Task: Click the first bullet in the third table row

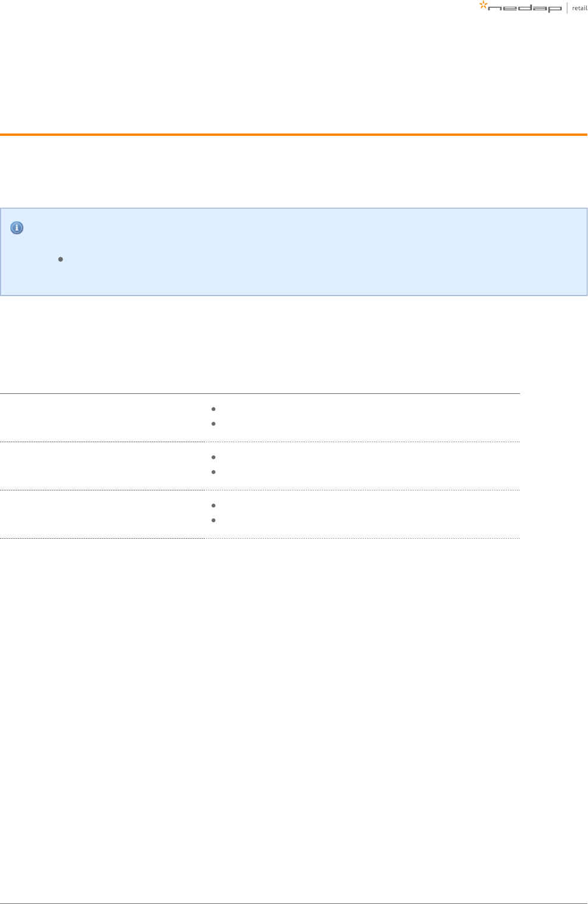Action: [x=213, y=505]
